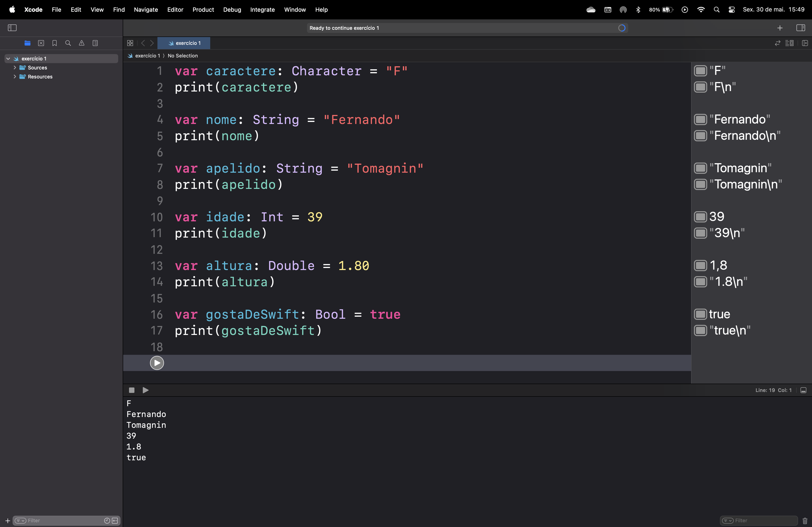
Task: Select Sources folder row
Action: pyautogui.click(x=61, y=67)
